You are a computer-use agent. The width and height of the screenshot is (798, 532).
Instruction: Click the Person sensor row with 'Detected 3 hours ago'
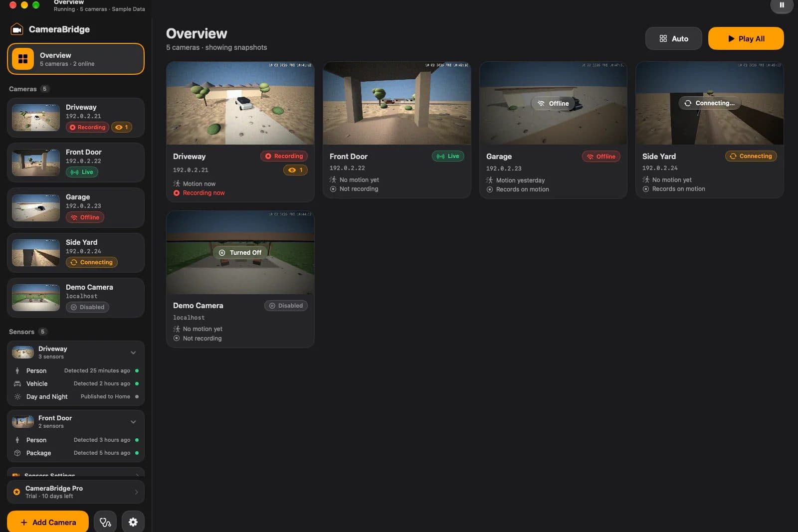[x=76, y=440]
